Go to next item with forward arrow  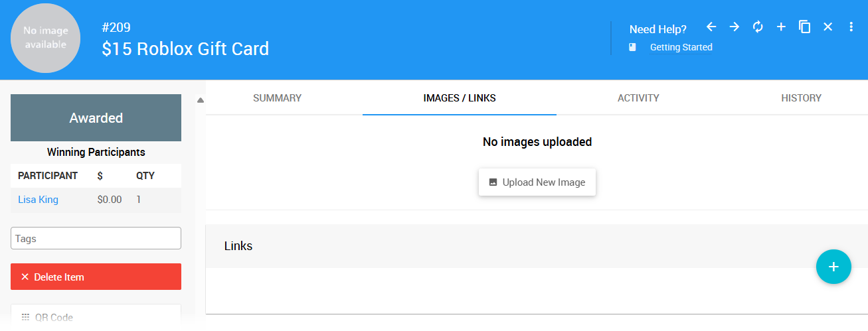point(735,27)
